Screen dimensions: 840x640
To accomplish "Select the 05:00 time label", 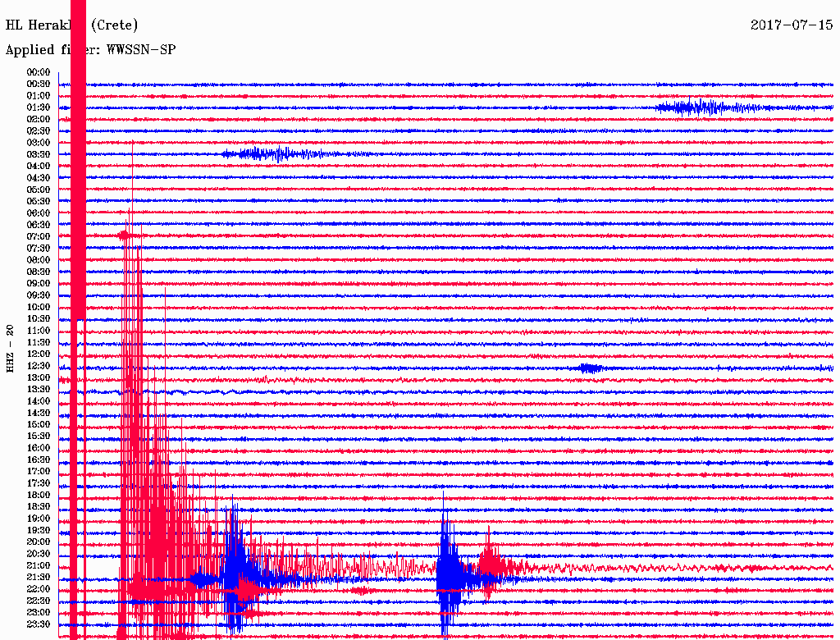I will (38, 190).
